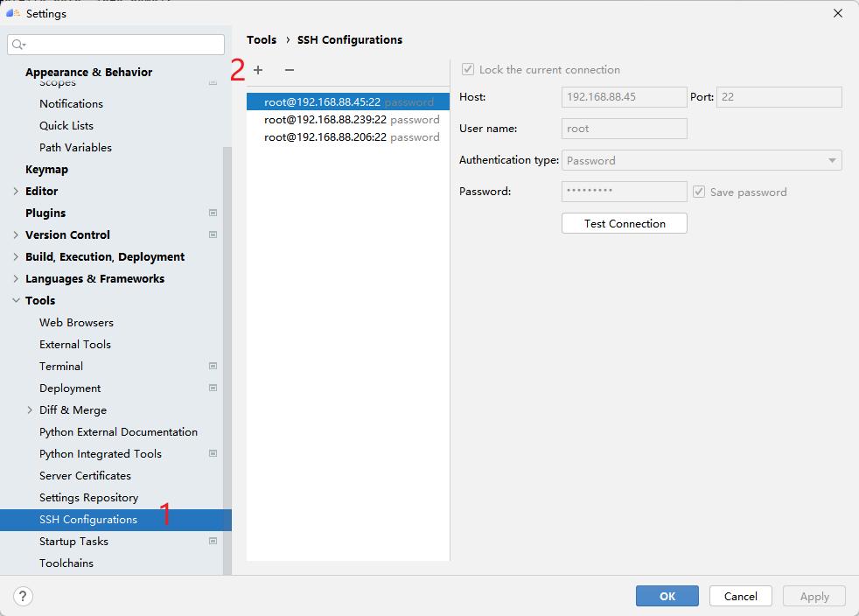
Task: Select the root@192.168.88.239 configuration
Action: 327,119
